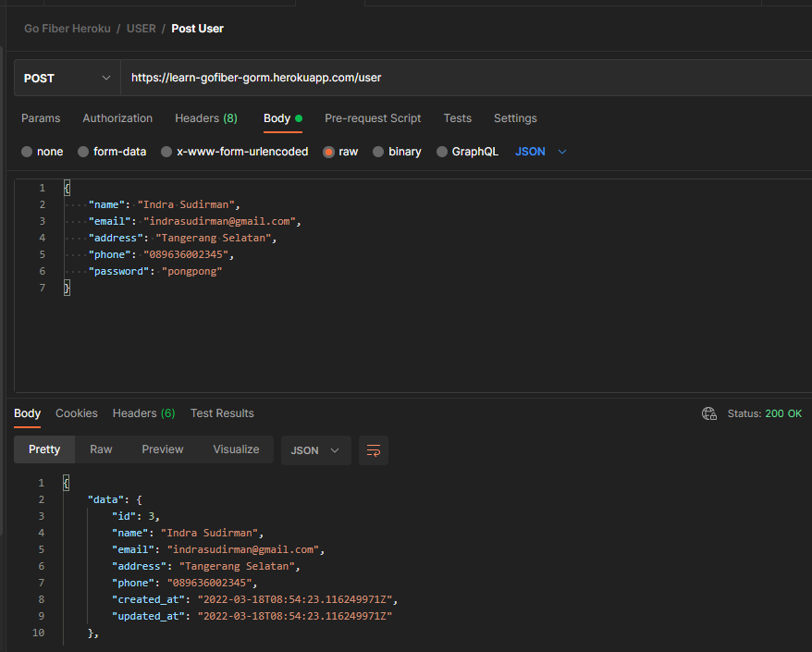The image size is (812, 652).
Task: Choose the GraphQL body radio option
Action: 442,152
